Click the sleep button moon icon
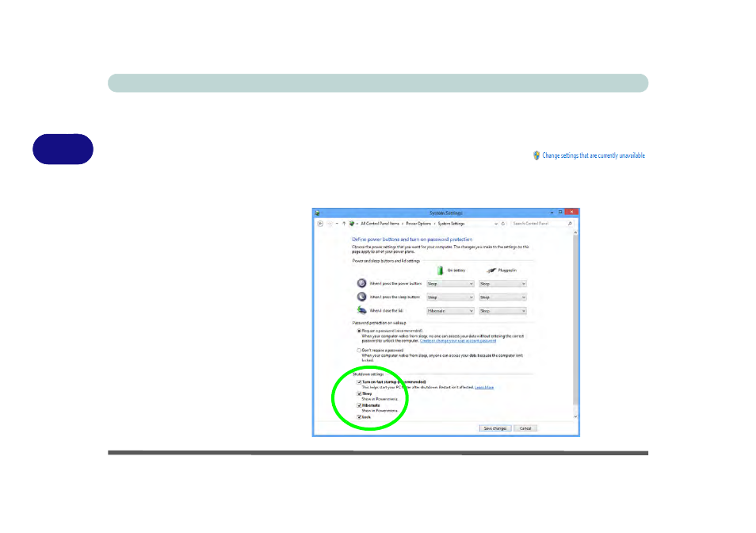 pos(361,297)
